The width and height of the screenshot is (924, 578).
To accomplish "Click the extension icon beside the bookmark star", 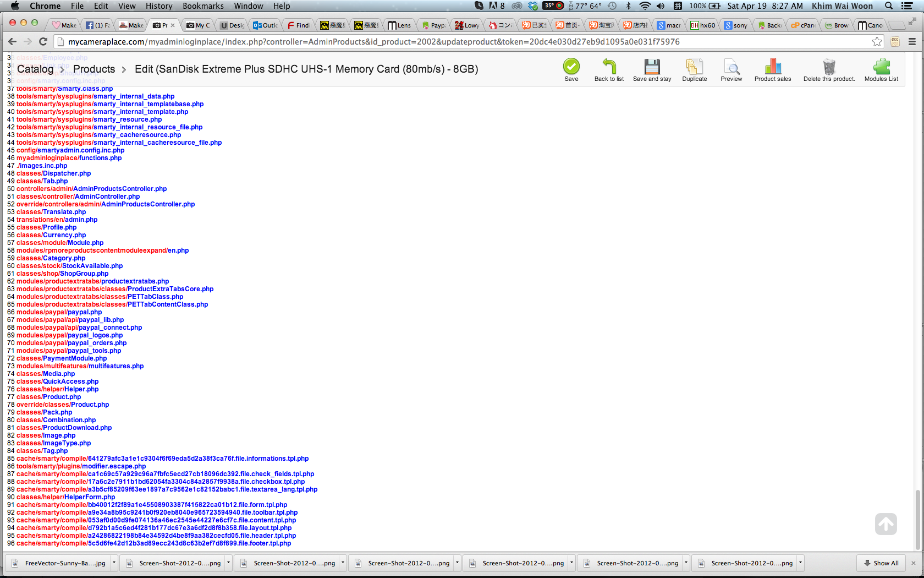I will point(895,42).
